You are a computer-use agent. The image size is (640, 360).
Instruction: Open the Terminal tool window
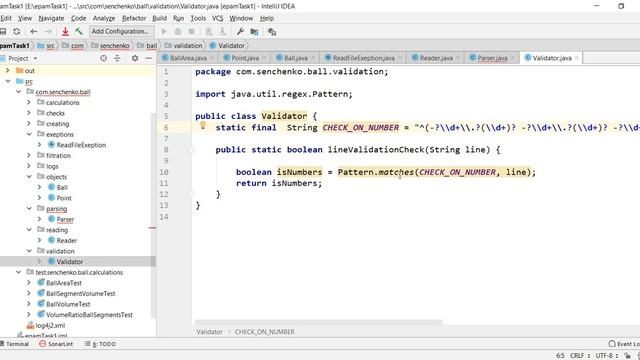(x=15, y=344)
